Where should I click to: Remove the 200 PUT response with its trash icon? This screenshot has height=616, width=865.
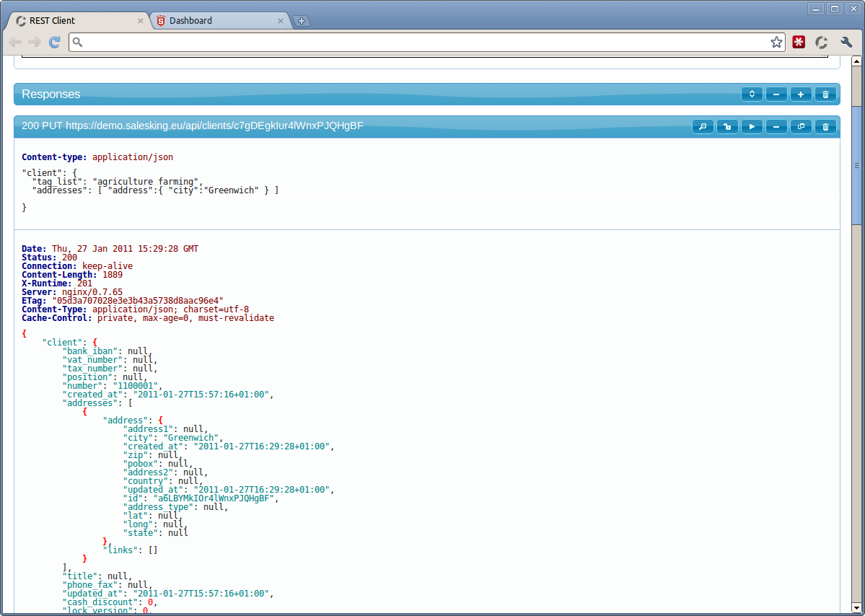[825, 127]
